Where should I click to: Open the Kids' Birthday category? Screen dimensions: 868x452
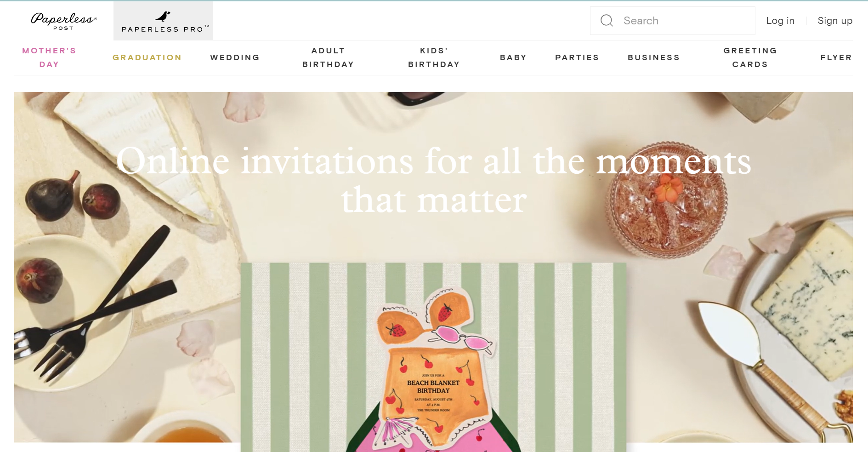pos(434,57)
